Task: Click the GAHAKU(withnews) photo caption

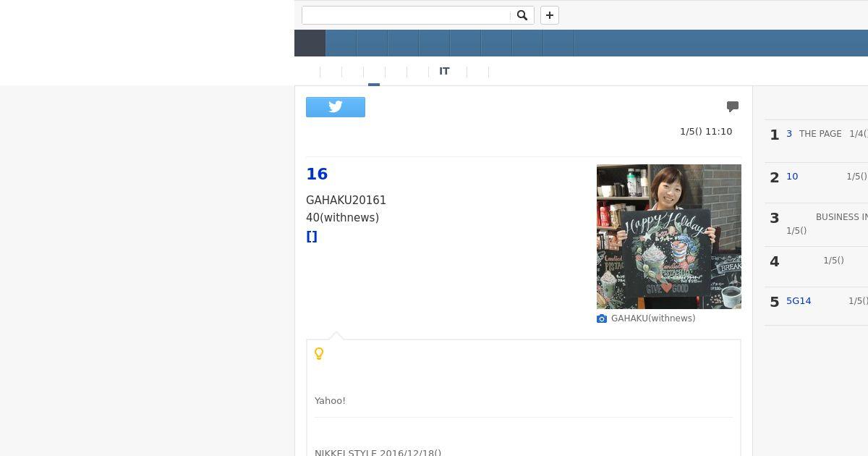Action: [x=653, y=318]
